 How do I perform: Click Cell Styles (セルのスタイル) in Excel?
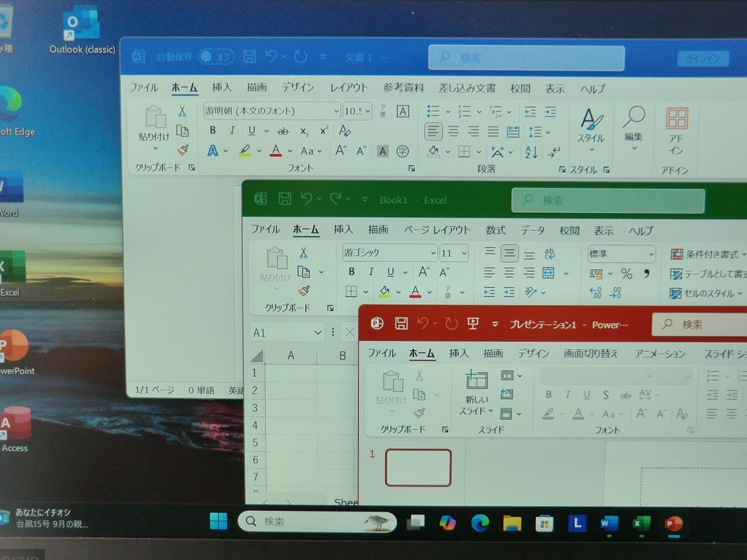pos(705,293)
